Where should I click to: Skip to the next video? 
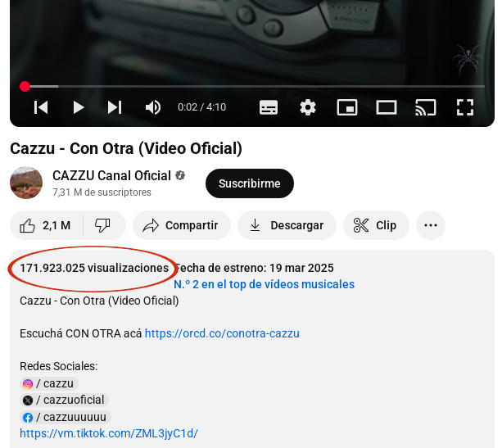(115, 107)
